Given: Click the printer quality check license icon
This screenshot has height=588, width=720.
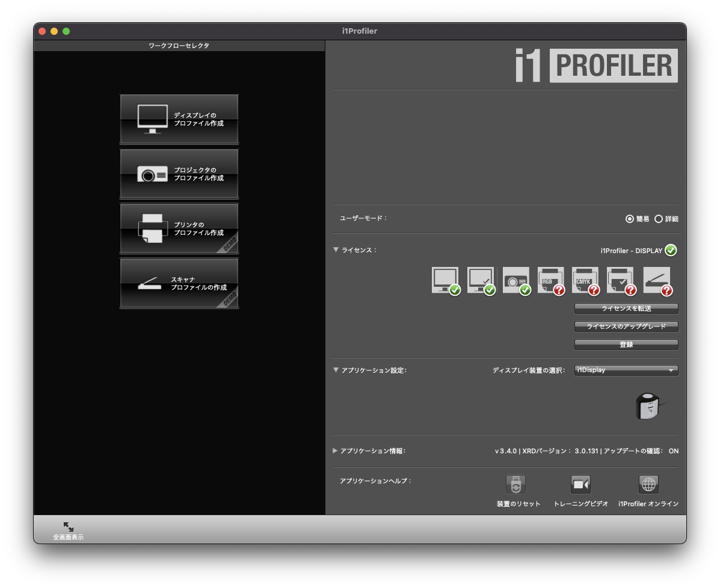Looking at the screenshot, I should click(621, 280).
